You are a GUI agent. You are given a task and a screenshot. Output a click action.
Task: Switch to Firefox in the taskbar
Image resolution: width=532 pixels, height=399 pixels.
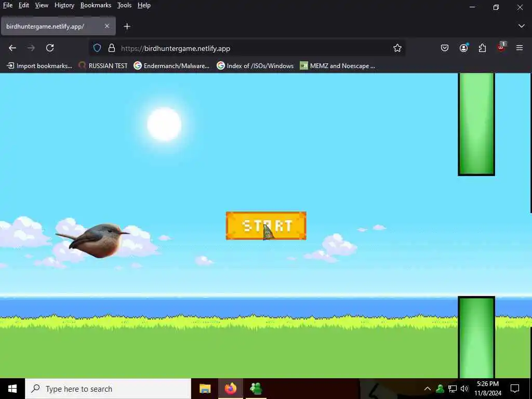[x=230, y=389]
